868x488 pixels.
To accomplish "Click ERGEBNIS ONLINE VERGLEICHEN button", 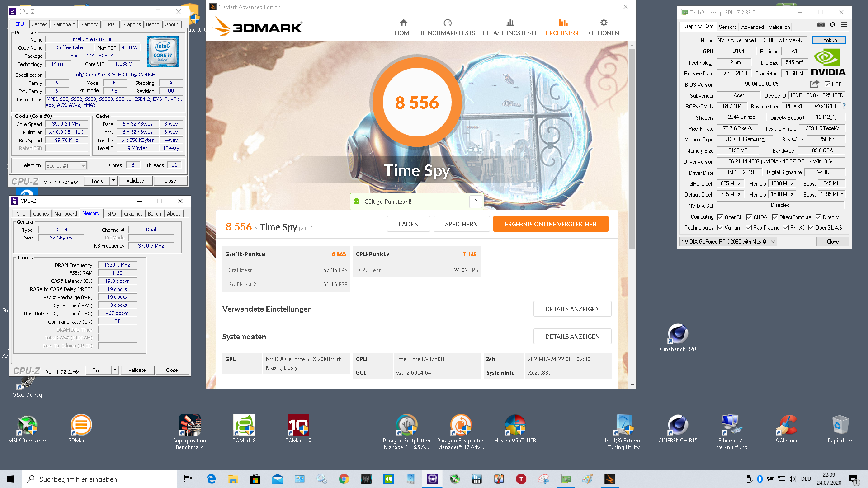I will [x=551, y=224].
